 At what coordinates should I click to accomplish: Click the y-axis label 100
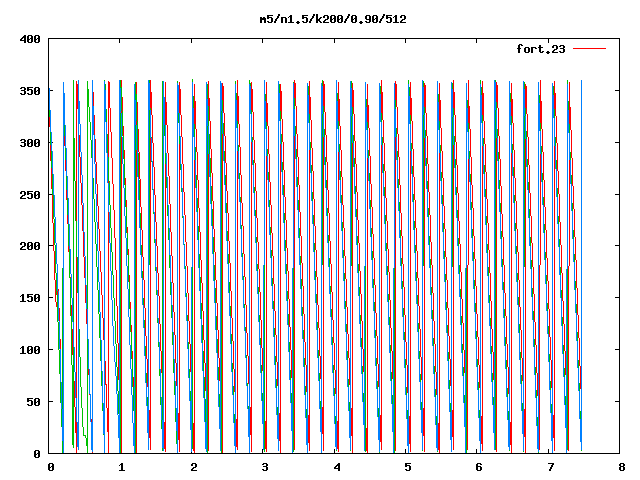(x=30, y=350)
